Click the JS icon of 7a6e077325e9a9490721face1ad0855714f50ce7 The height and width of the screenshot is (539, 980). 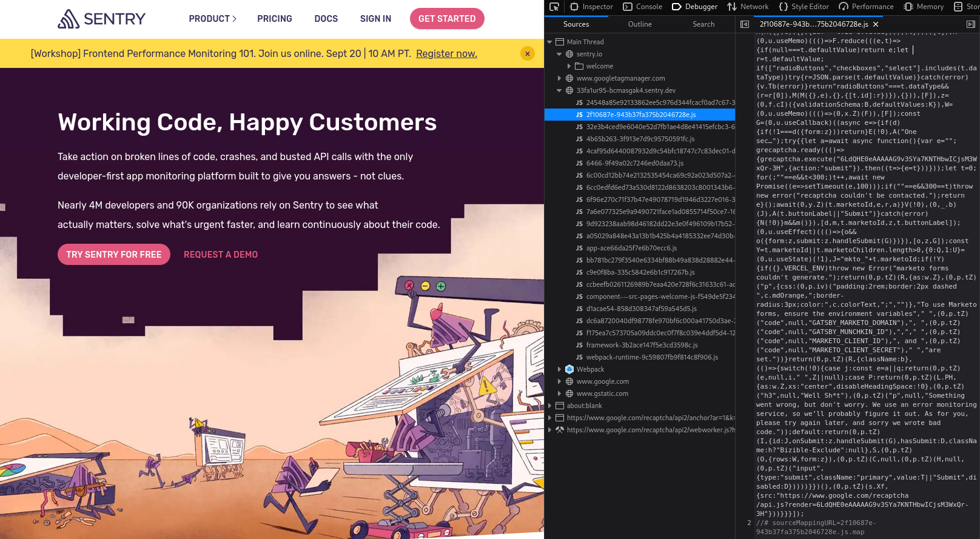click(579, 212)
